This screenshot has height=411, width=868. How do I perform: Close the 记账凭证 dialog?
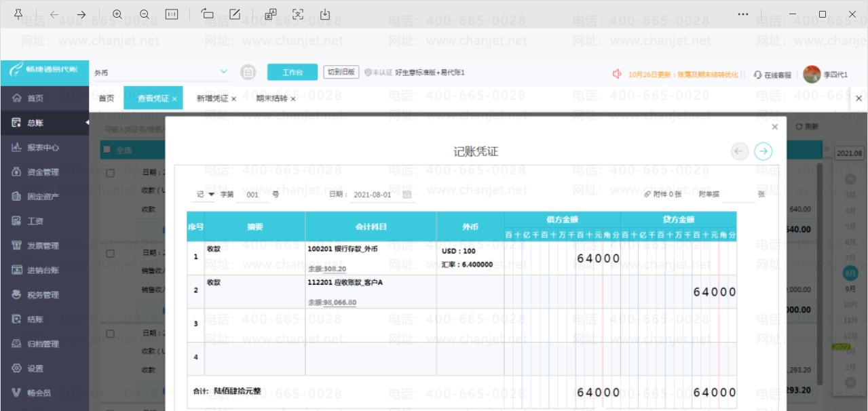coord(775,127)
